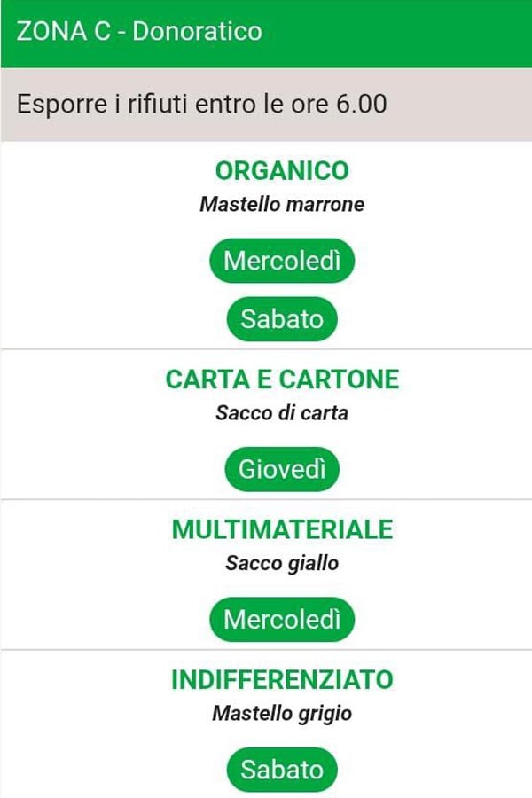The width and height of the screenshot is (532, 798).
Task: Click empty grey notice bar area on right
Action: [x=461, y=104]
